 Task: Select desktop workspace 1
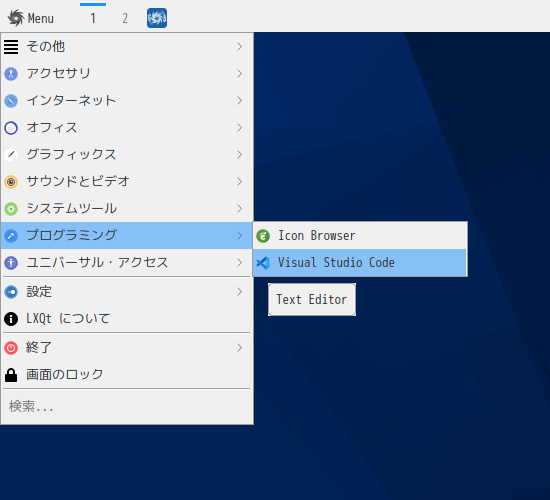pos(93,18)
